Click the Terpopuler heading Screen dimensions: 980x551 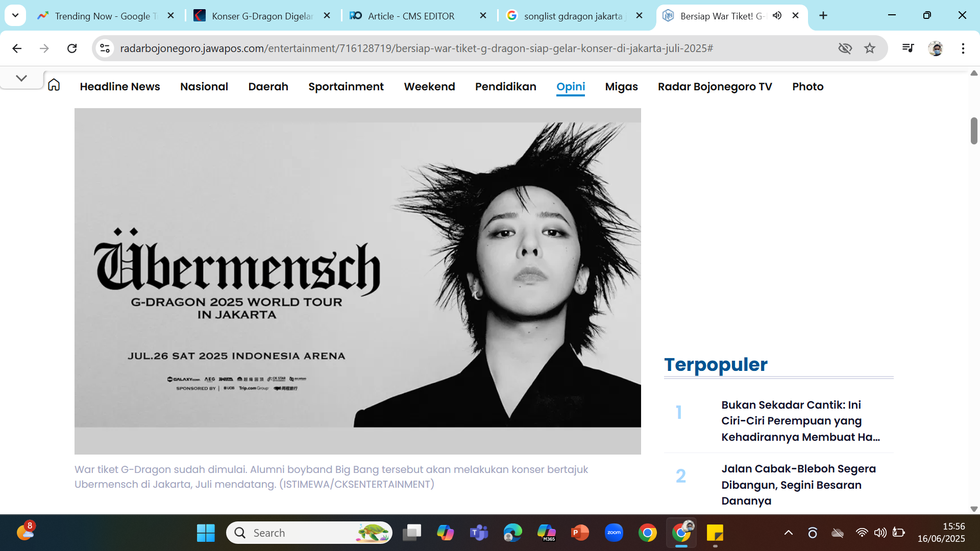click(x=716, y=364)
